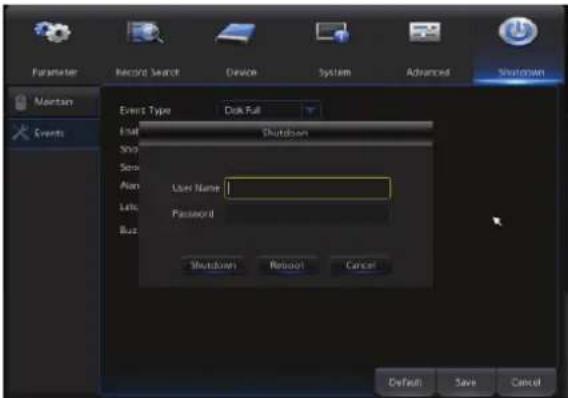Switch to the Record Search tab label

coord(147,72)
